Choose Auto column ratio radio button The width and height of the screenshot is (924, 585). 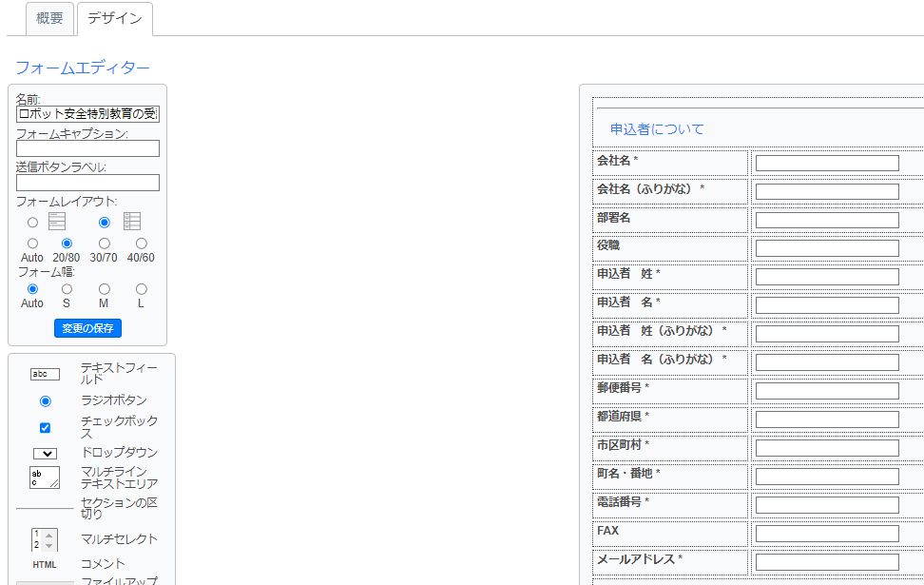[32, 243]
